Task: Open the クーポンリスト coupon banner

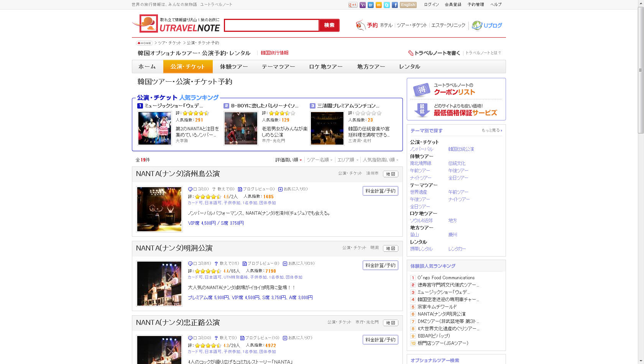Action: [x=456, y=89]
